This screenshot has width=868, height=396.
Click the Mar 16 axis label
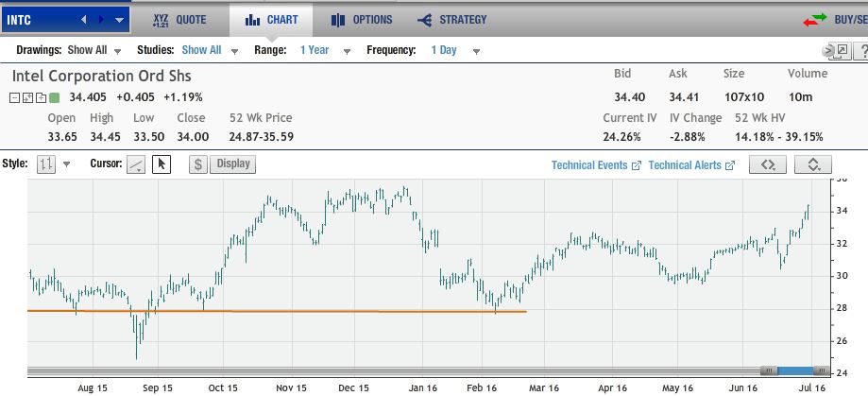coord(545,387)
